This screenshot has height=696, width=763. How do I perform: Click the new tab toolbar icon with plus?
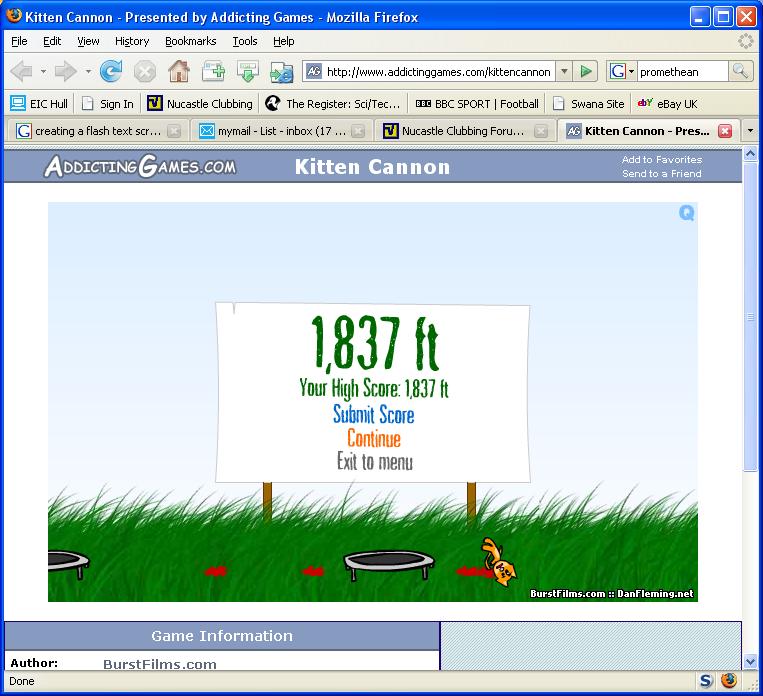pyautogui.click(x=213, y=71)
